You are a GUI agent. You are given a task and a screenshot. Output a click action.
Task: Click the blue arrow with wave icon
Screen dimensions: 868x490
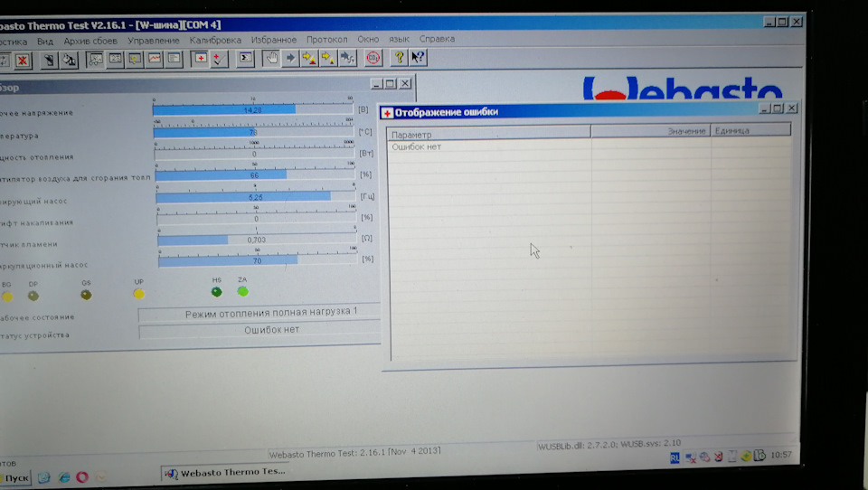[347, 58]
